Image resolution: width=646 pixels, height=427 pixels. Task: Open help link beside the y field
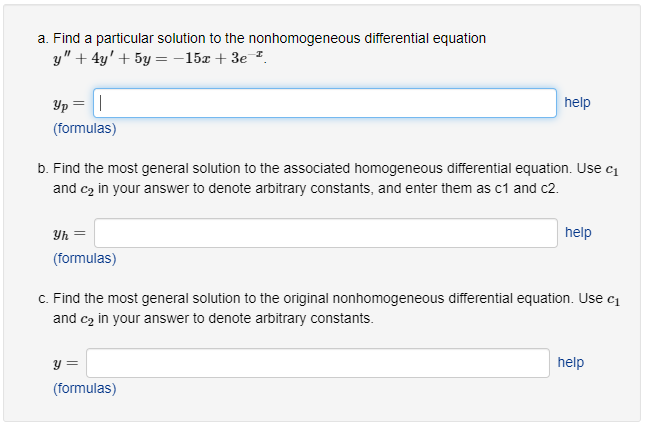[571, 362]
